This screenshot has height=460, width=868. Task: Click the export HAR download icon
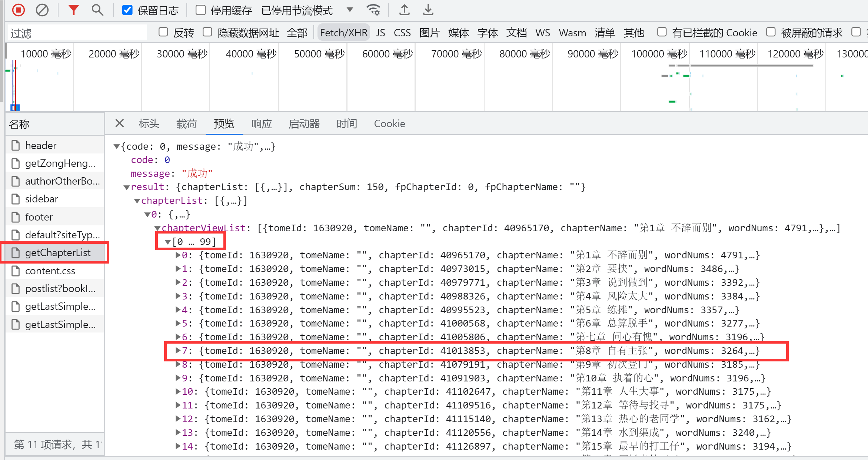point(428,10)
